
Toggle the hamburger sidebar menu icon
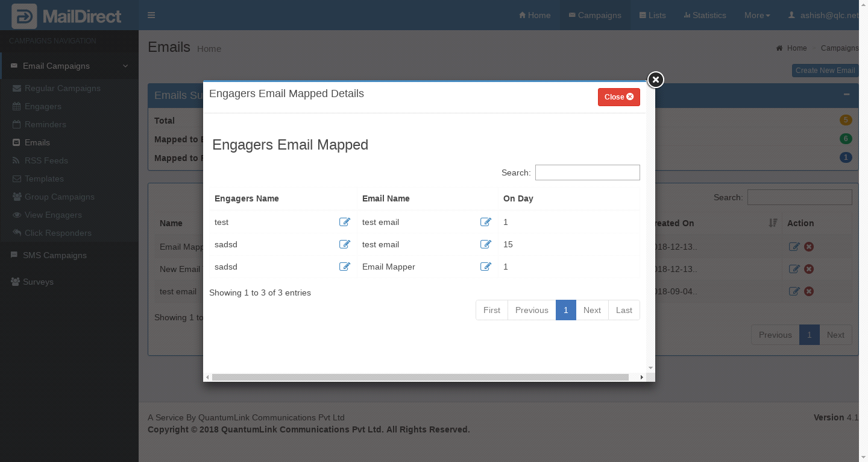coord(151,15)
